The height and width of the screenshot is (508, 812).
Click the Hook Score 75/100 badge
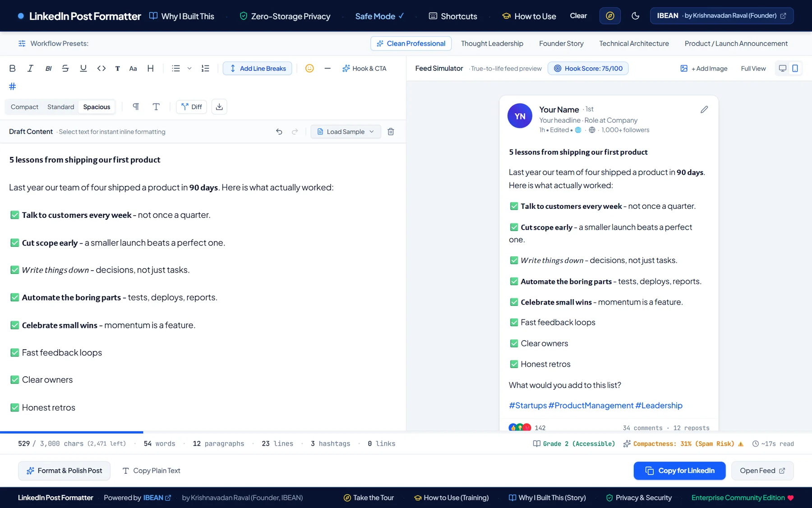[588, 69]
